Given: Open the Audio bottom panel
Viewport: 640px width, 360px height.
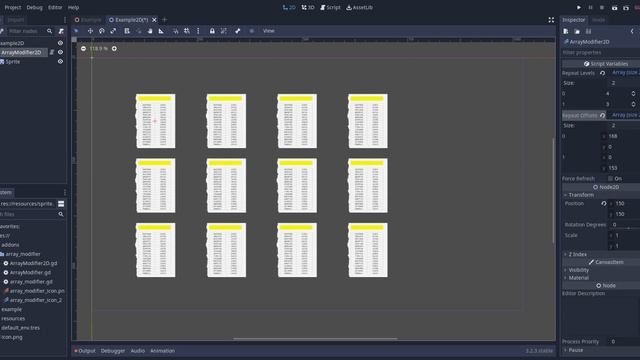Looking at the screenshot, I should tap(138, 351).
